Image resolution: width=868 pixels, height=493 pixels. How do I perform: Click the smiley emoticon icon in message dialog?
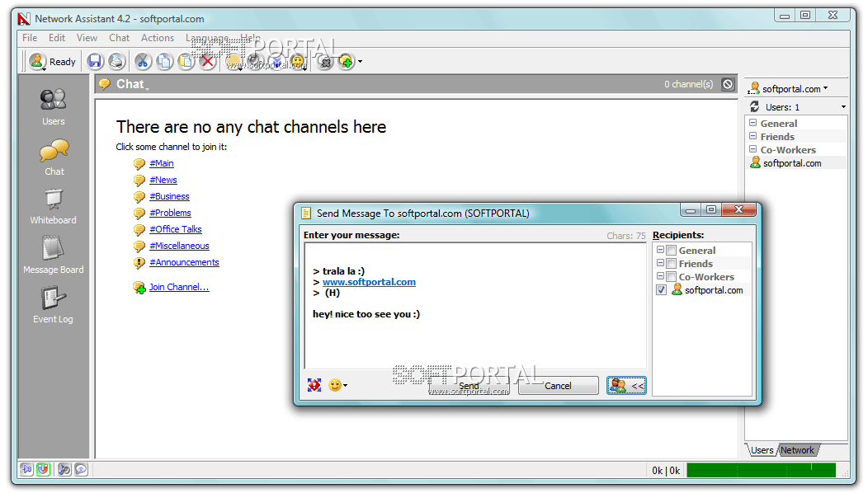[335, 385]
